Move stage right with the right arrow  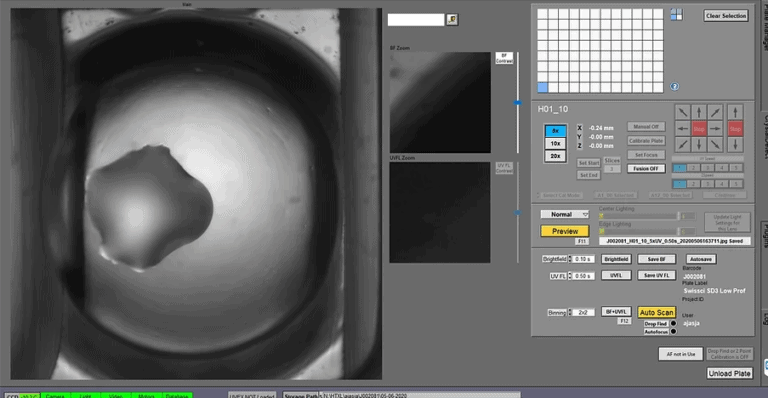(x=715, y=129)
